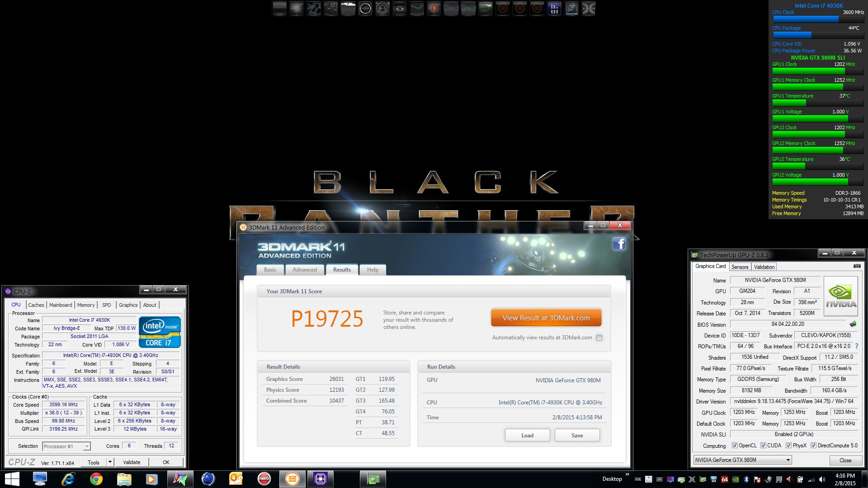Image resolution: width=868 pixels, height=488 pixels.
Task: Click the GPU1 Temperature bar in the gadget
Action: pyautogui.click(x=818, y=103)
